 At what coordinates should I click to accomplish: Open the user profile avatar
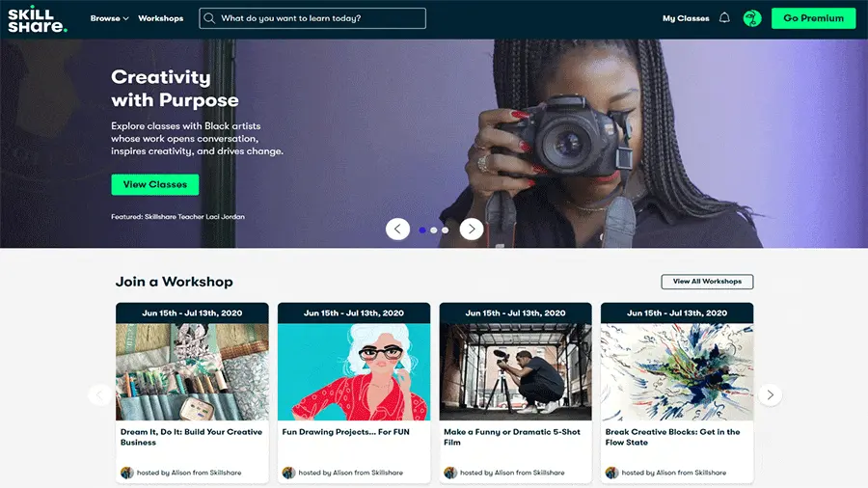click(752, 18)
